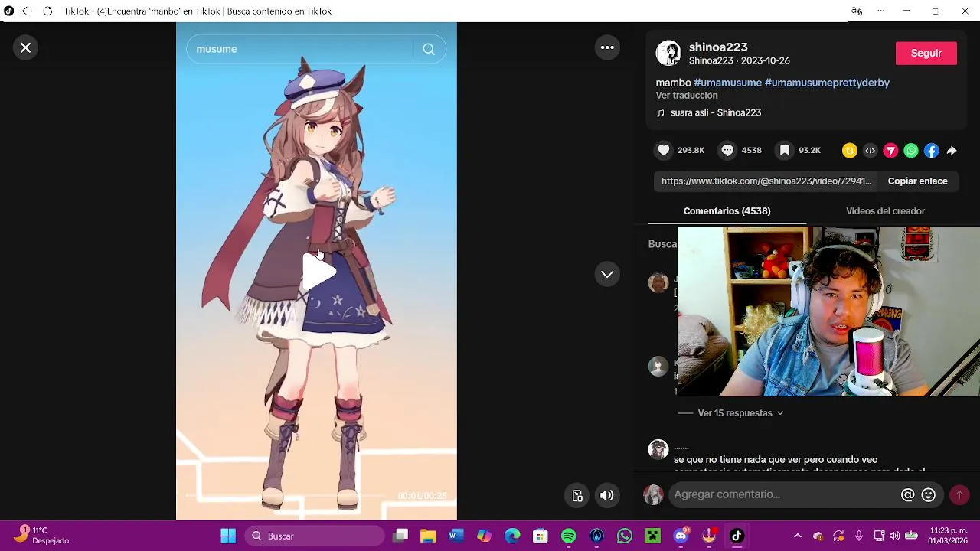980x551 pixels.
Task: Open Task View on the taskbar
Action: pos(400,536)
